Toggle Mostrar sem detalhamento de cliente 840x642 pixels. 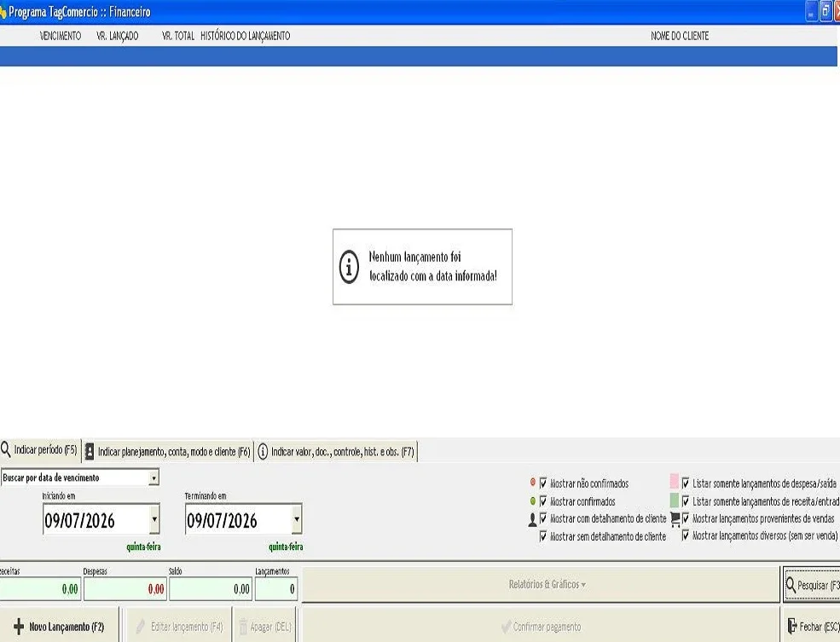pos(543,536)
